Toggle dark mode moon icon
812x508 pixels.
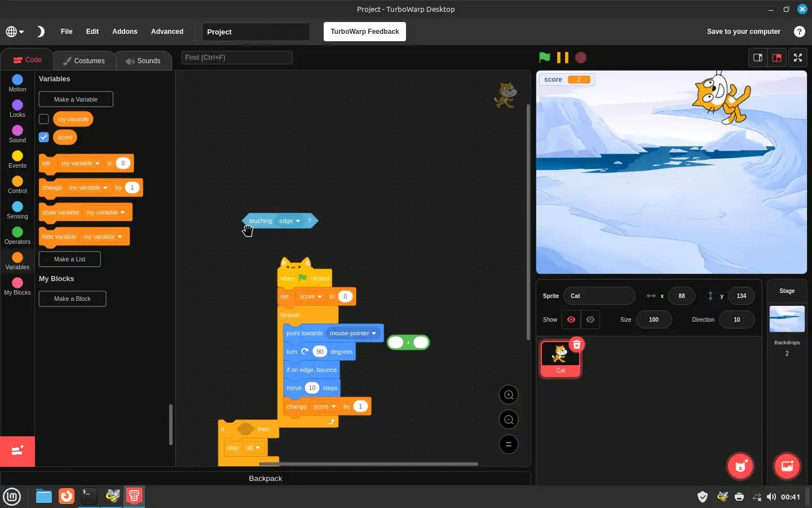41,32
